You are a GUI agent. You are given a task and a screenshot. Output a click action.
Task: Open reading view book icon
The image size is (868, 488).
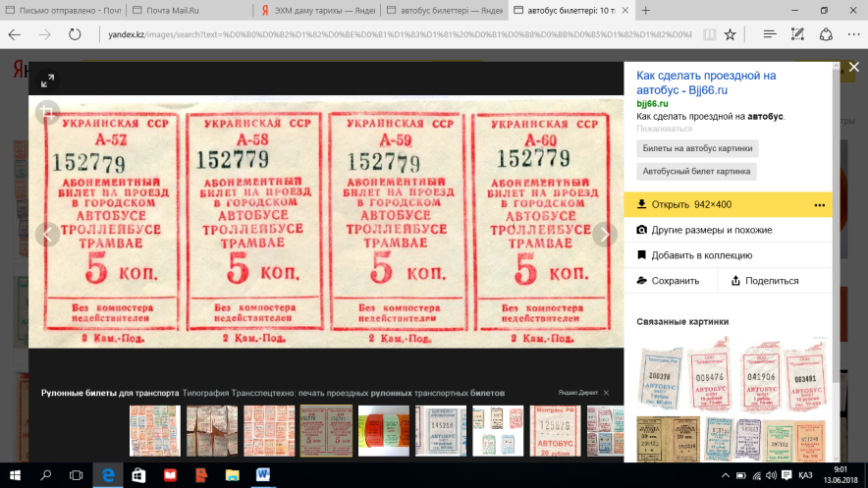click(709, 34)
